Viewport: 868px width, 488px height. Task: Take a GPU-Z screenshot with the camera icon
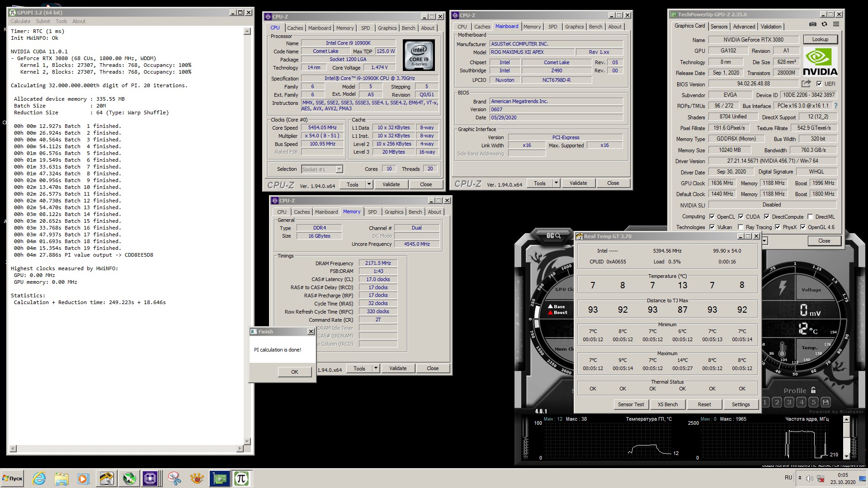812,24
